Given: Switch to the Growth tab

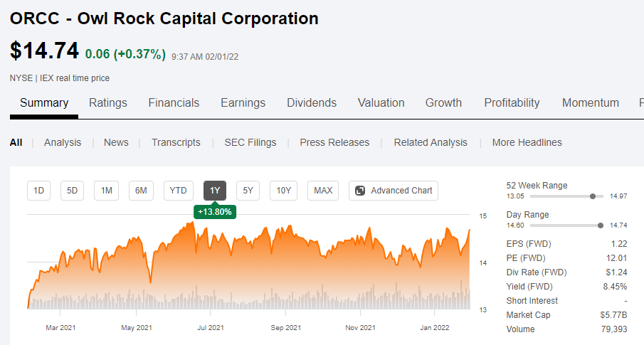Looking at the screenshot, I should pyautogui.click(x=443, y=102).
